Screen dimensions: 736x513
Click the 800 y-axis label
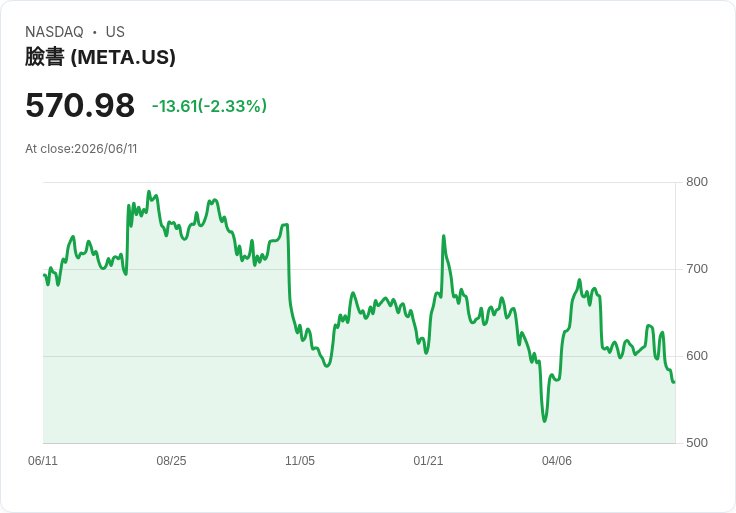697,182
